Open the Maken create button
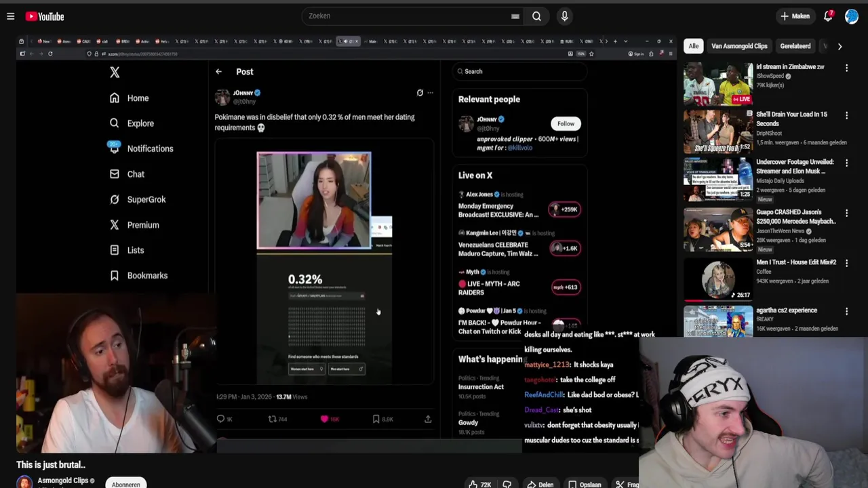The height and width of the screenshot is (488, 868). [x=795, y=16]
